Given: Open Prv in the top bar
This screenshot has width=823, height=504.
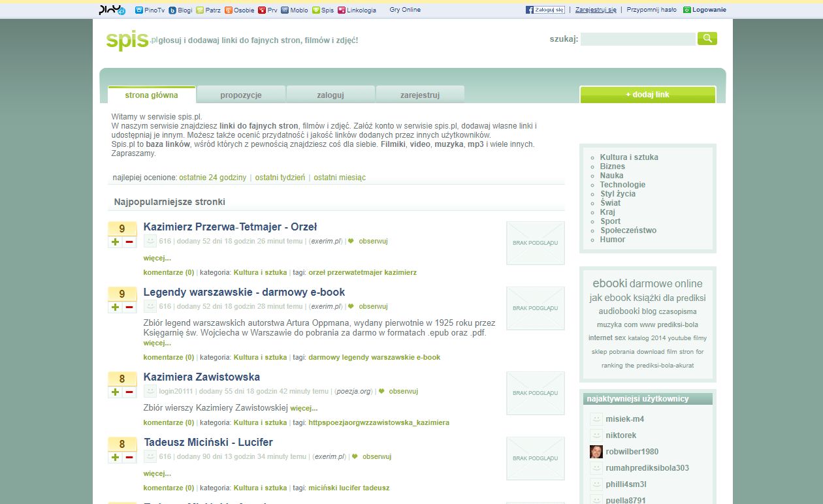Looking at the screenshot, I should point(268,10).
